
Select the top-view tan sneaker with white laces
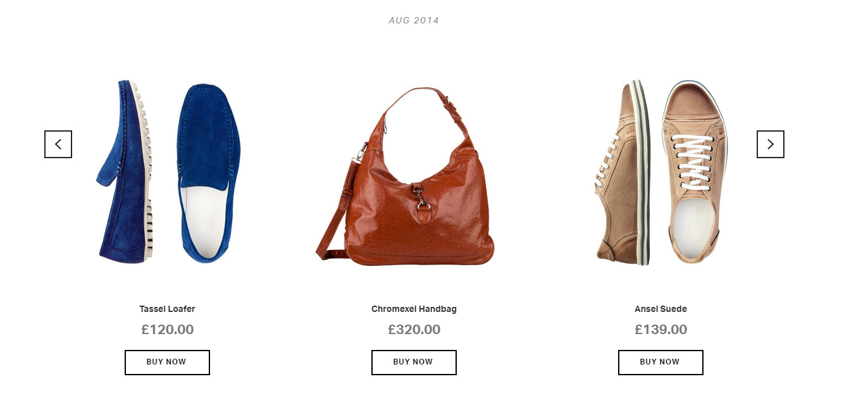click(694, 172)
